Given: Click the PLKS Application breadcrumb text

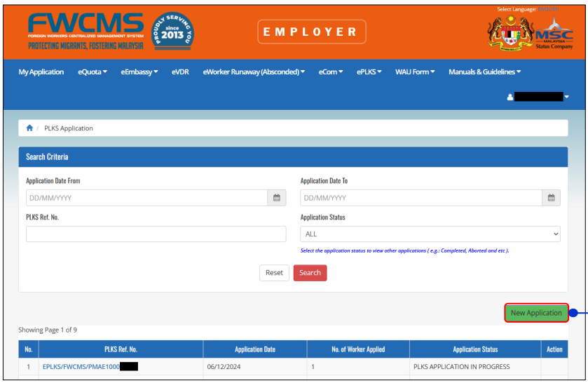Looking at the screenshot, I should pyautogui.click(x=69, y=128).
